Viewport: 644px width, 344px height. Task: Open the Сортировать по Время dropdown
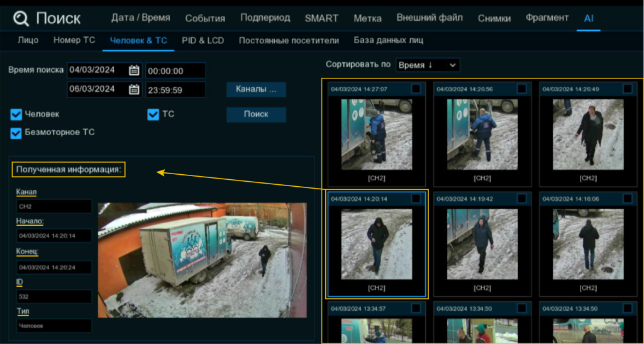point(428,65)
